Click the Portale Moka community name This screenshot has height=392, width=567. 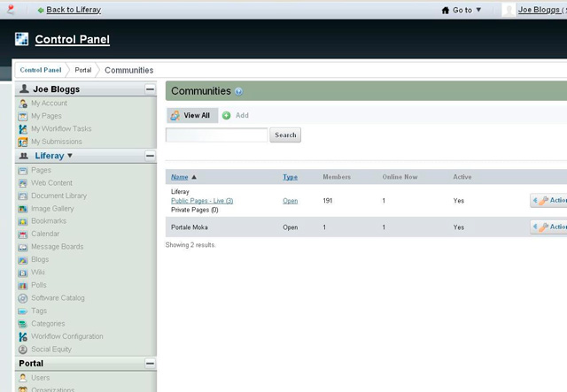(190, 227)
